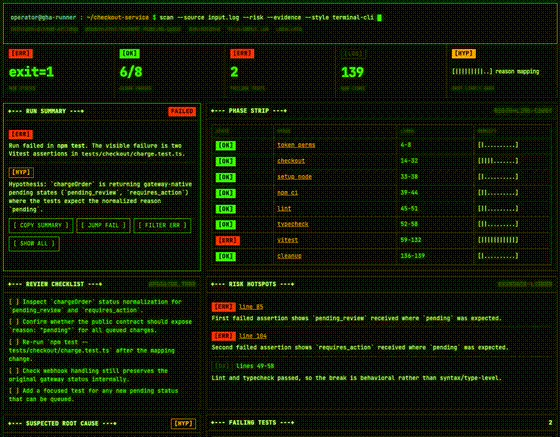Viewport: 560px width, 437px height.
Task: Click the vitest row weight bar
Action: (498, 240)
